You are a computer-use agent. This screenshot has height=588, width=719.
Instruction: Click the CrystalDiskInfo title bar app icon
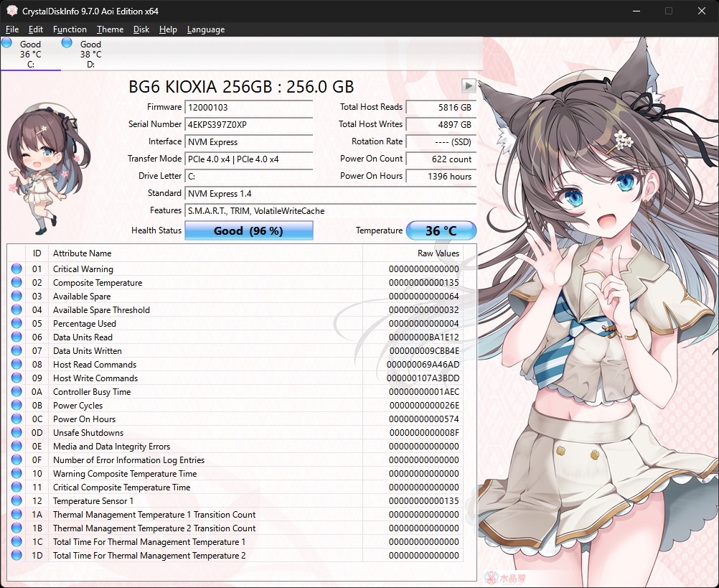11,11
